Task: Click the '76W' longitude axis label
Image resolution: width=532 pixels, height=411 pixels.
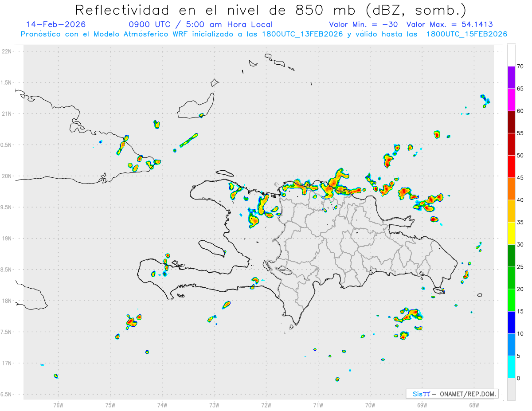Action: (58, 405)
